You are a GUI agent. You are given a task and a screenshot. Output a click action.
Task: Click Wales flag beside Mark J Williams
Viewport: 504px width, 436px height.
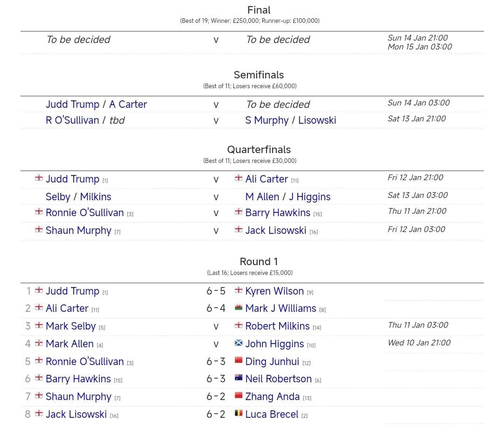tap(238, 308)
